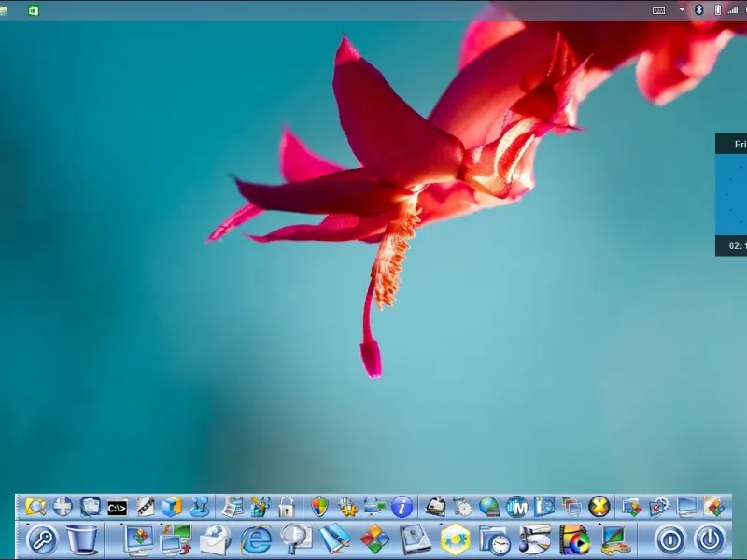
Task: Launch the music note and CD icon
Action: tap(534, 539)
